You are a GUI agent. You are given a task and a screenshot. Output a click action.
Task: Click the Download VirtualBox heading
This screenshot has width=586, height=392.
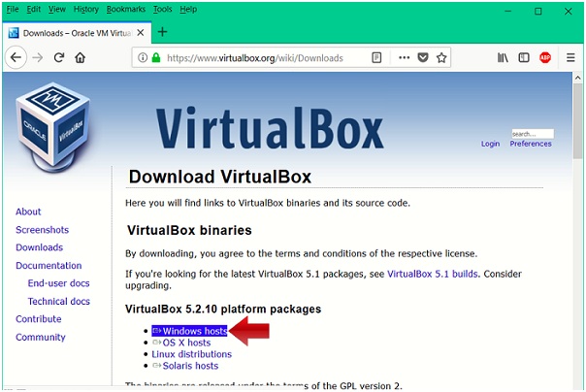click(x=219, y=177)
